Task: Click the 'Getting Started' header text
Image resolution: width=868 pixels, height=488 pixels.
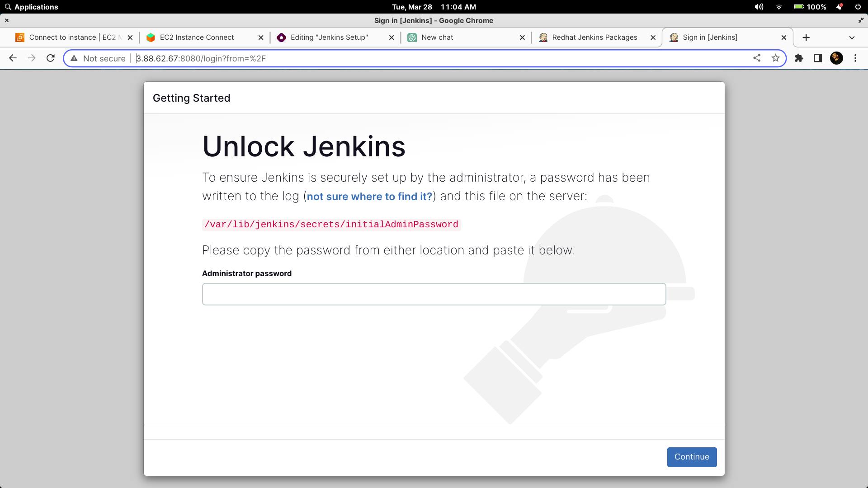Action: pyautogui.click(x=191, y=98)
